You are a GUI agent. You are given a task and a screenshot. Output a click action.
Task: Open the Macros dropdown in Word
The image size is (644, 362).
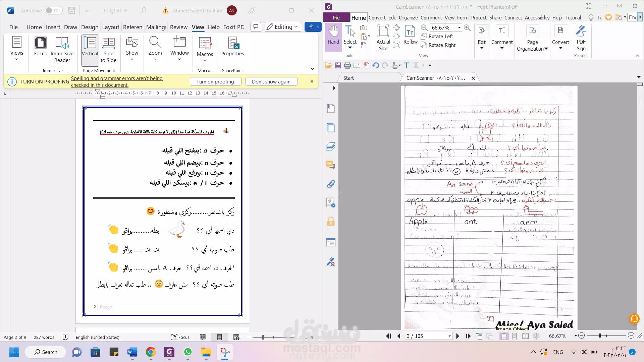click(x=205, y=50)
